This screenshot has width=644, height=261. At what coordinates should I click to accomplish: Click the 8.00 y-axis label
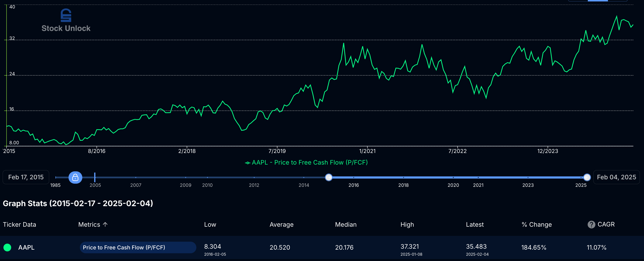14,143
